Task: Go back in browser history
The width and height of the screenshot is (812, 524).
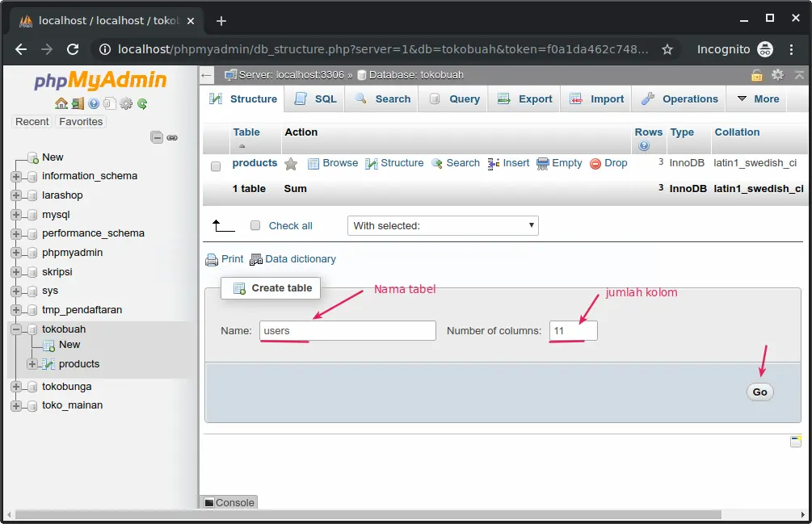Action: tap(21, 49)
